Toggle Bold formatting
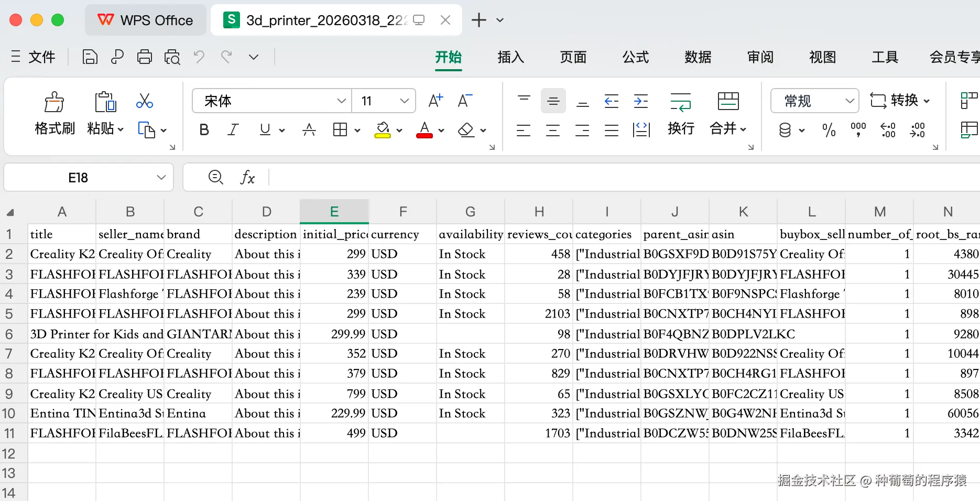 [x=204, y=129]
